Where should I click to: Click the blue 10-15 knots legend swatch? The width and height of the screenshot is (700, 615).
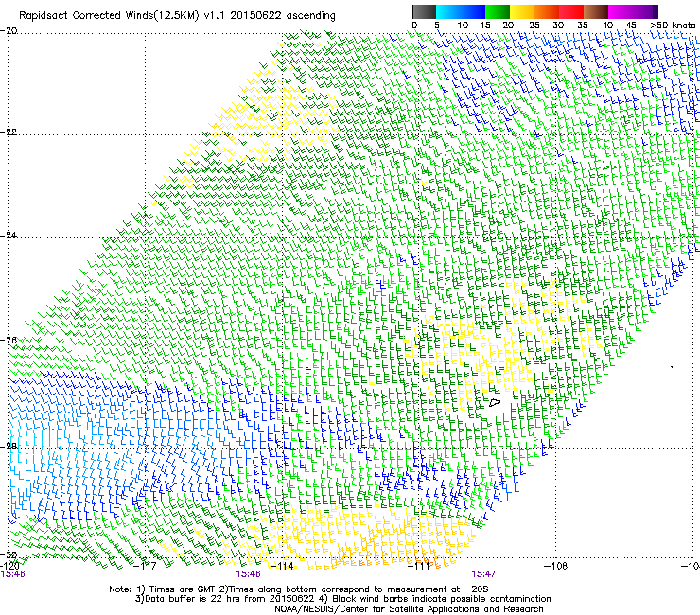tap(473, 11)
